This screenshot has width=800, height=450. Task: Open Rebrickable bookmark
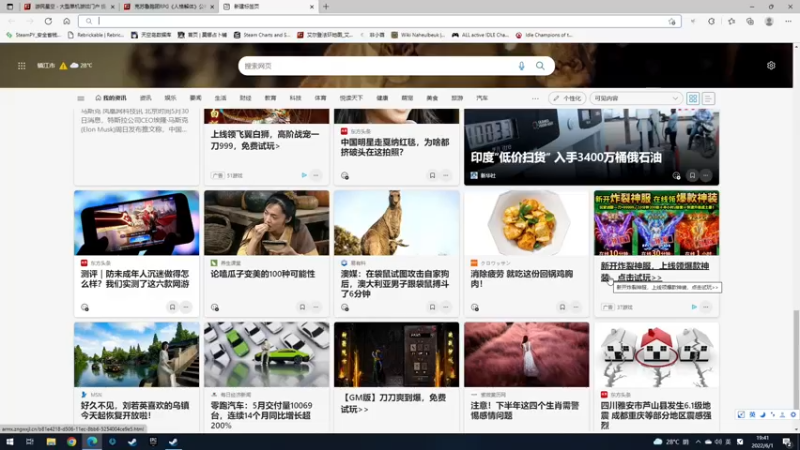pyautogui.click(x=96, y=35)
